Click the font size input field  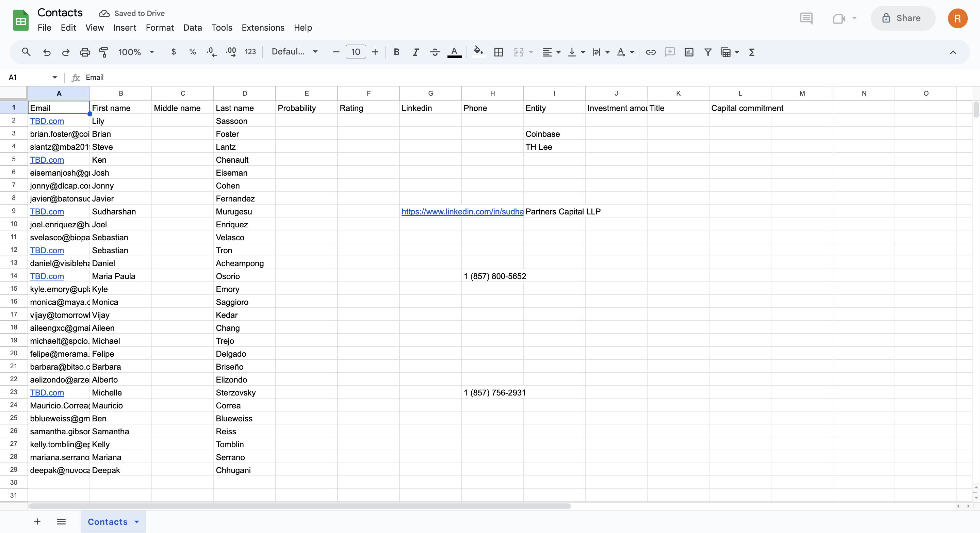356,52
